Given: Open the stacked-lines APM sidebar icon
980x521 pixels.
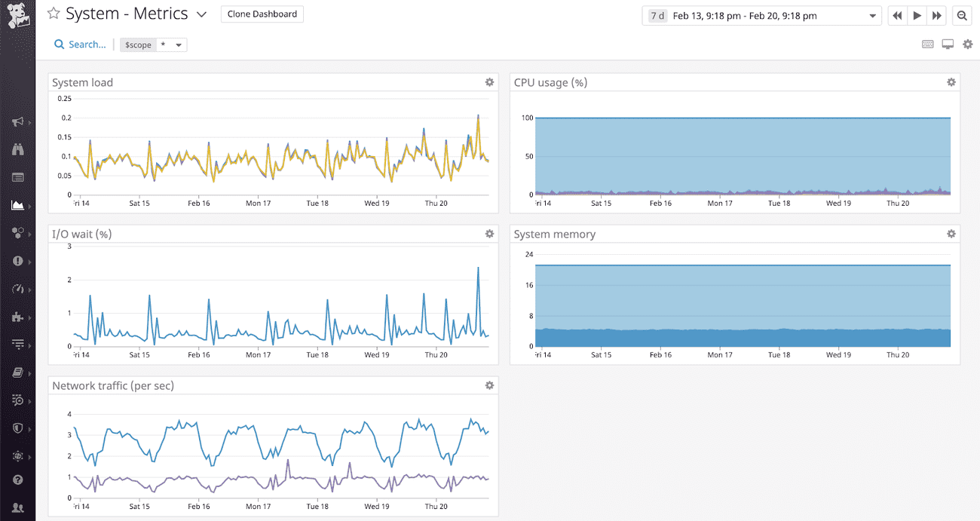Looking at the screenshot, I should (x=18, y=345).
